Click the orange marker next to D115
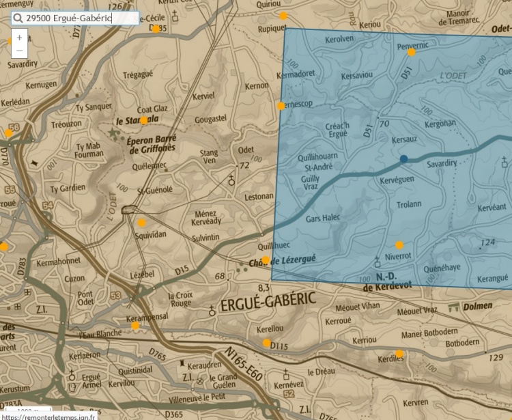Screen dimensions: 512x420 [266, 343]
